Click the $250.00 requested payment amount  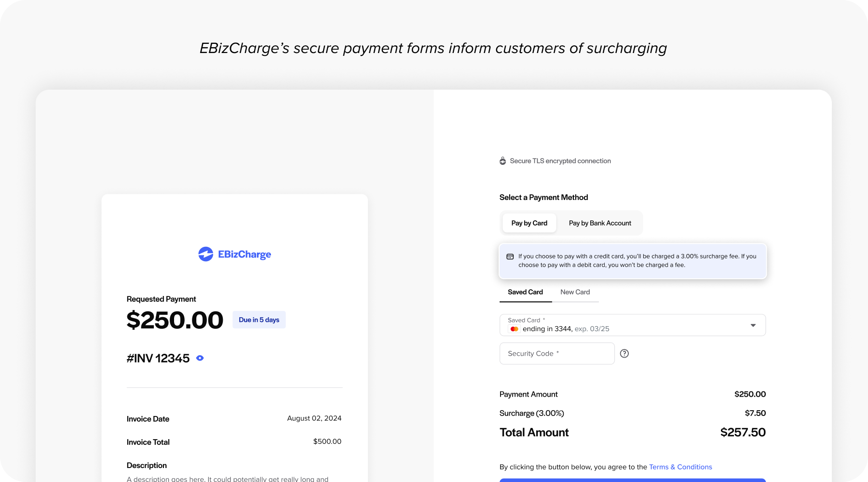pyautogui.click(x=175, y=320)
